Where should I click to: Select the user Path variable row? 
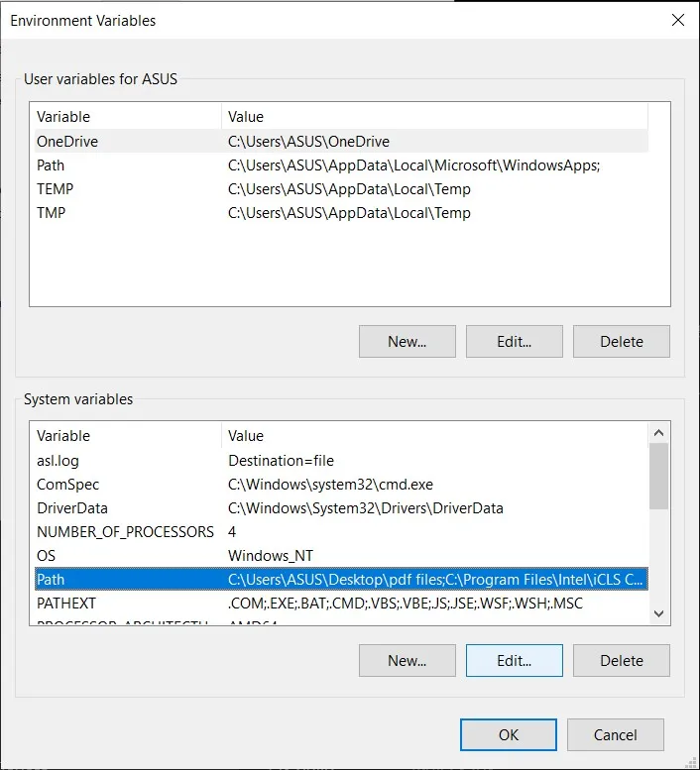(x=51, y=165)
